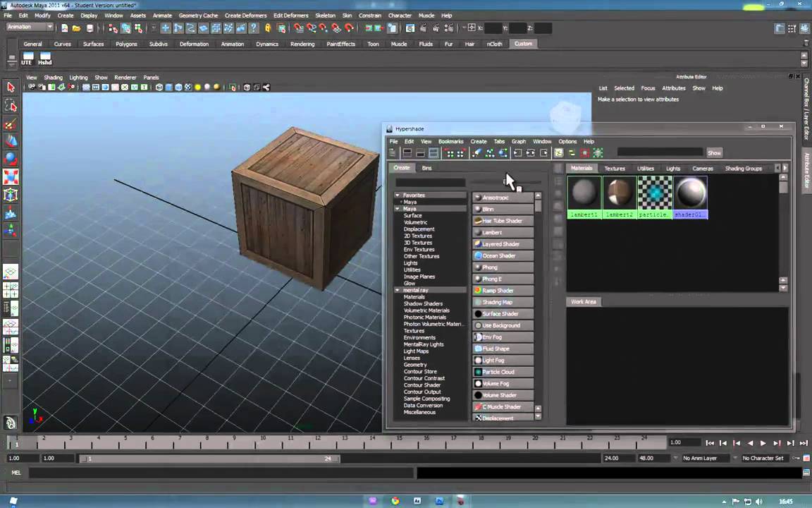Open Hypershade Graph menu
Image resolution: width=812 pixels, height=508 pixels.
(518, 142)
